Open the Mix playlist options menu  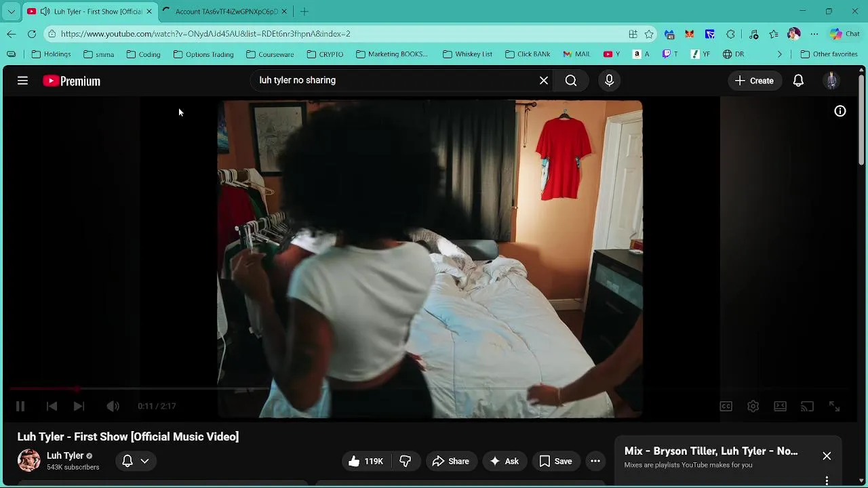pyautogui.click(x=827, y=481)
